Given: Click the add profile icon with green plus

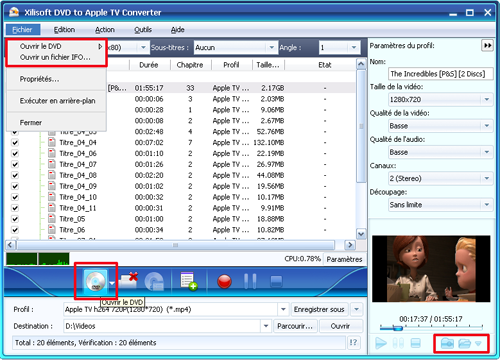Looking at the screenshot, I should tap(189, 281).
